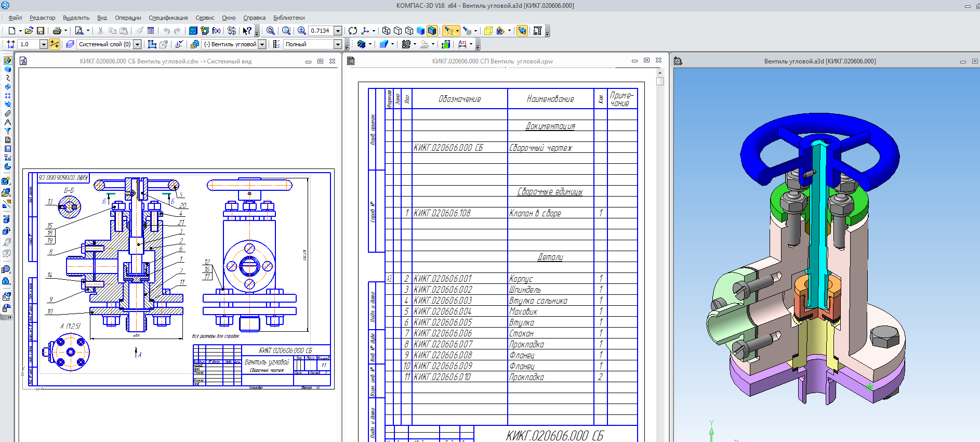Click the filter funnel icon in left toolbar
Image resolution: width=980 pixels, height=442 pixels.
pos(7,131)
